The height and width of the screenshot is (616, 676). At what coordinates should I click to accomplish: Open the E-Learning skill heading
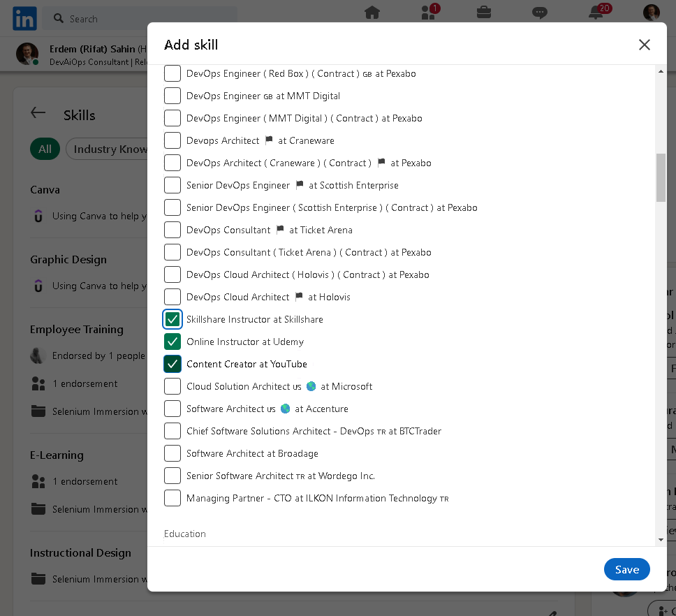click(57, 455)
